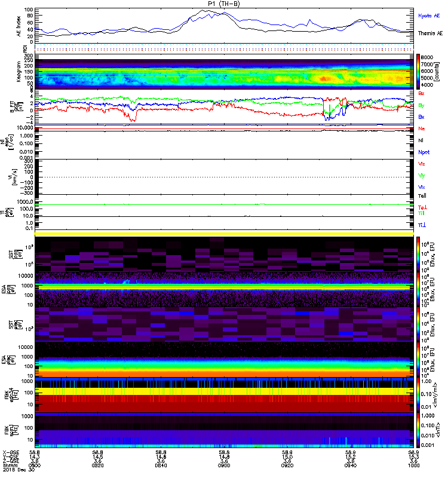
Task: Click the color bar beside the ESA ions panel
Action: tap(418, 290)
